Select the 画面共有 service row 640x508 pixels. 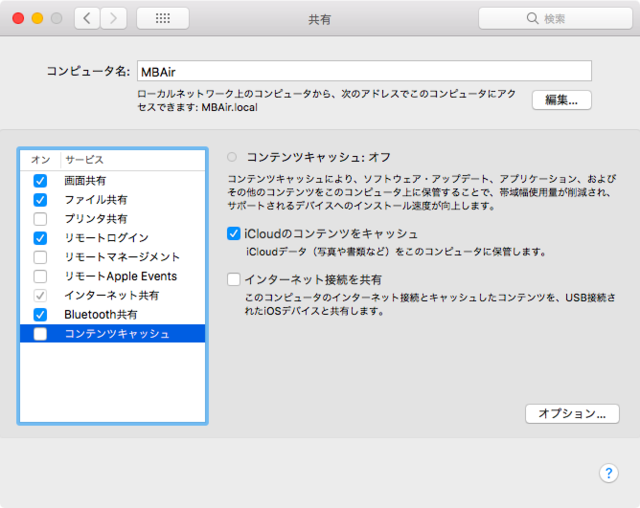113,180
